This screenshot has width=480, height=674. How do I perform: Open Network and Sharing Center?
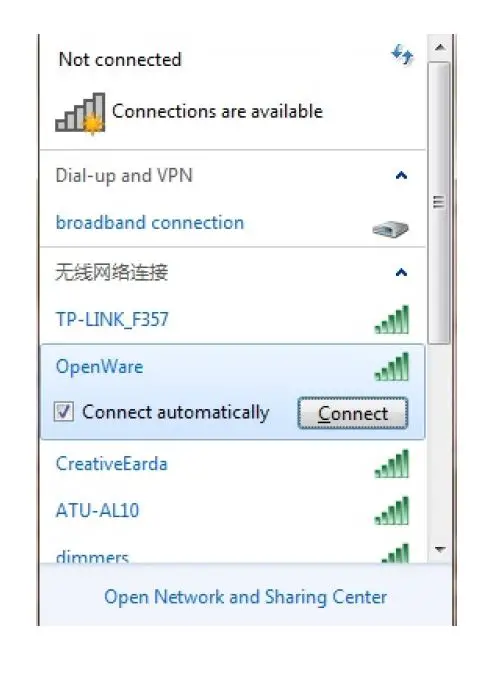[x=245, y=597]
